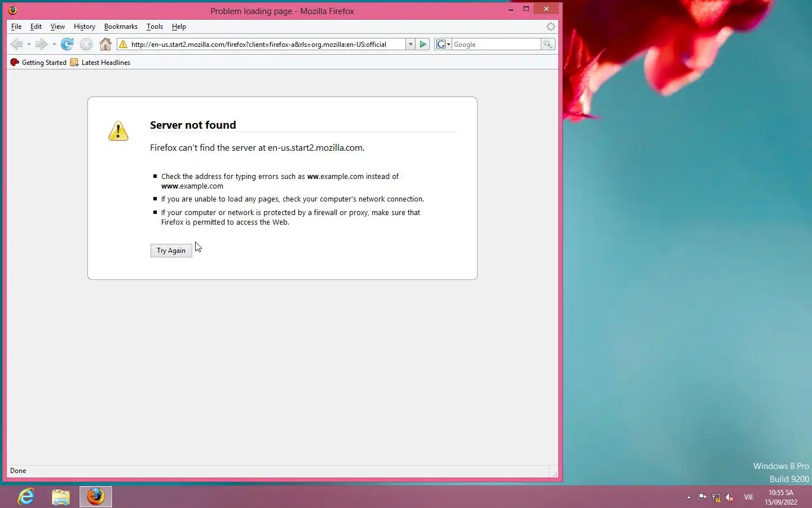
Task: Click the status bar resize grip
Action: (x=554, y=474)
